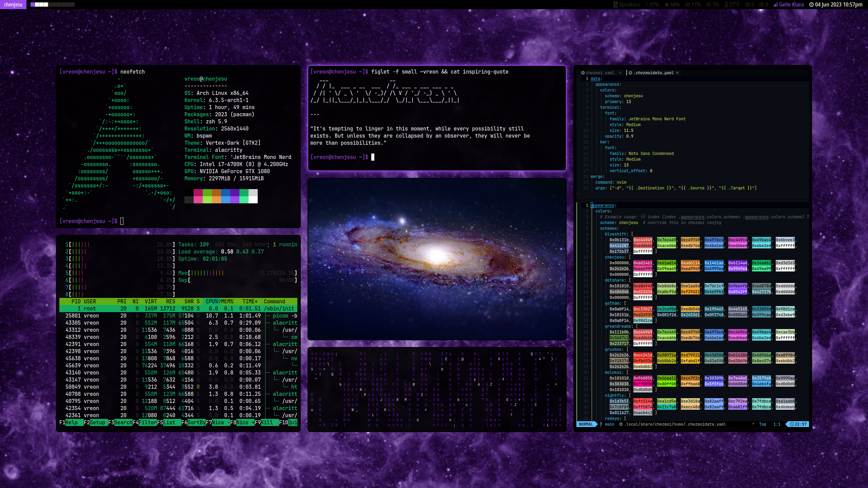Sort htop by the TIME+ column header
The width and height of the screenshot is (868, 488).
pyautogui.click(x=250, y=301)
